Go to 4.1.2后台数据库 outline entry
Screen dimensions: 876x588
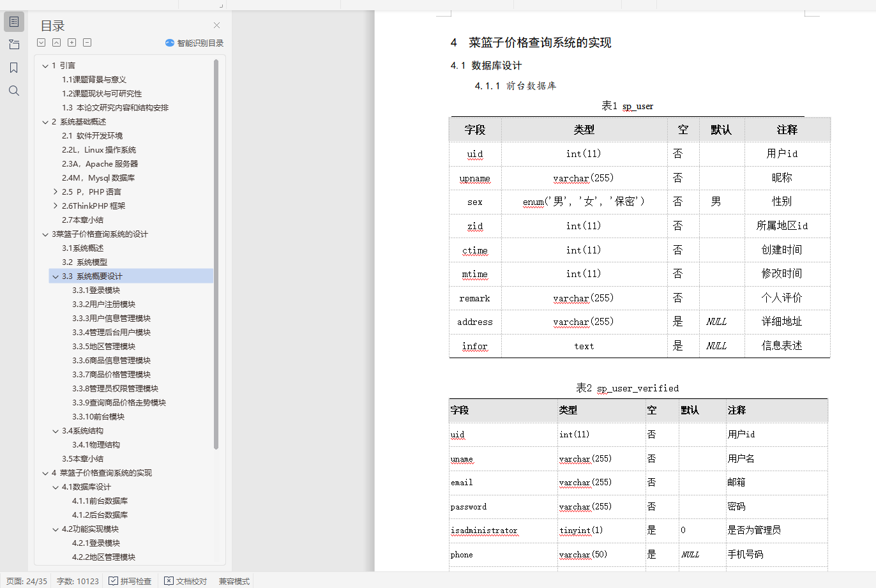[100, 515]
